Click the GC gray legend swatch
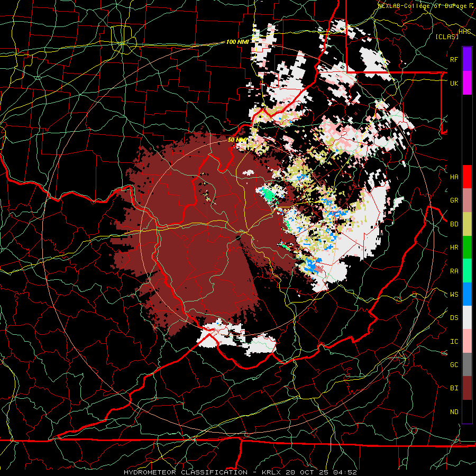 (467, 364)
